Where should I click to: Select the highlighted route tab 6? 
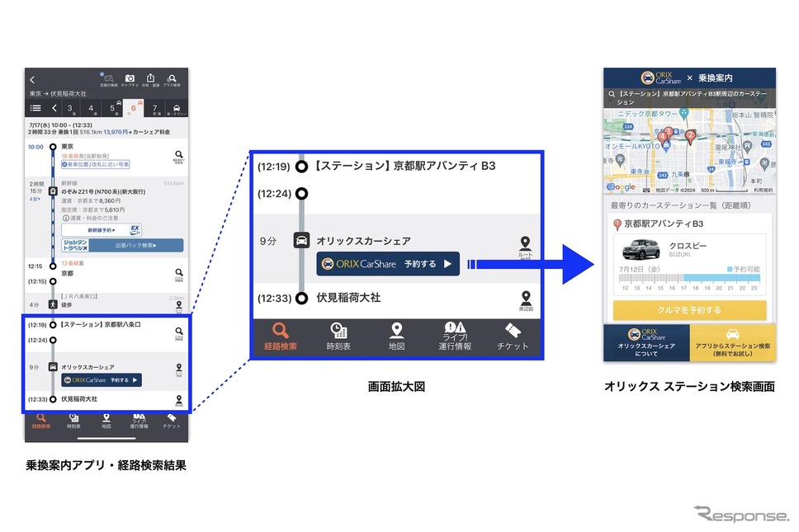tap(134, 108)
